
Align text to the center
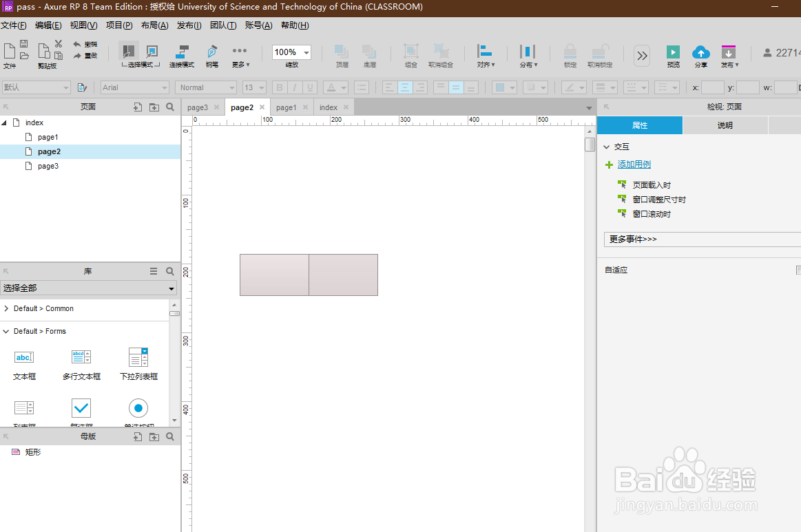pyautogui.click(x=404, y=88)
